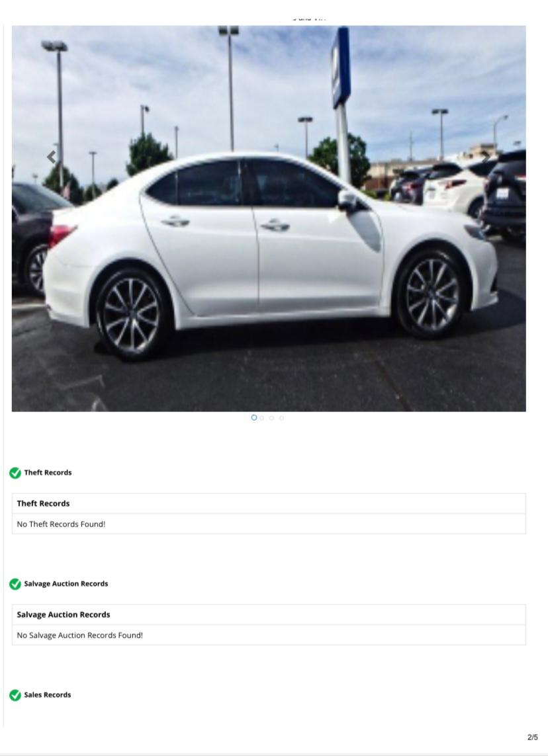Click the Theft Records table header
The height and width of the screenshot is (756, 548).
click(x=269, y=503)
